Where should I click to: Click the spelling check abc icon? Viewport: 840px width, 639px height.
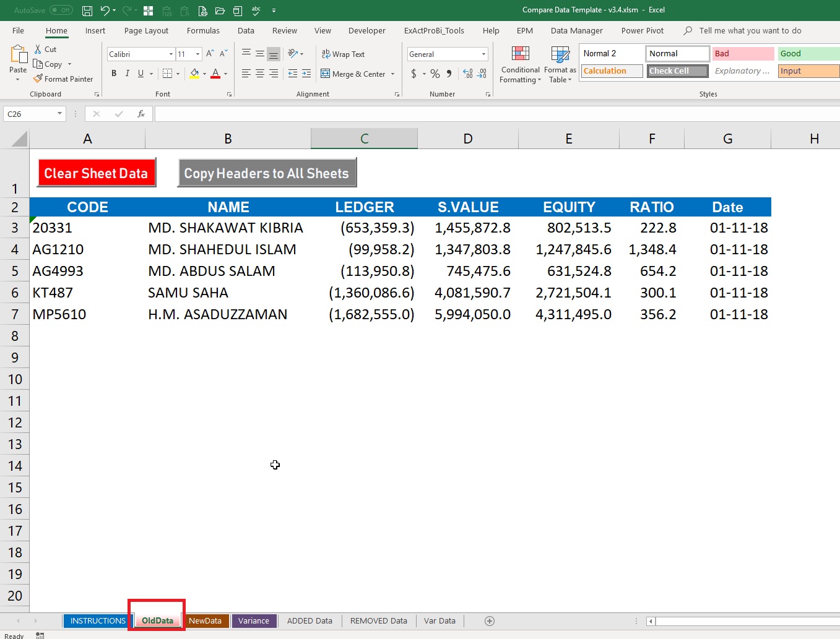256,11
